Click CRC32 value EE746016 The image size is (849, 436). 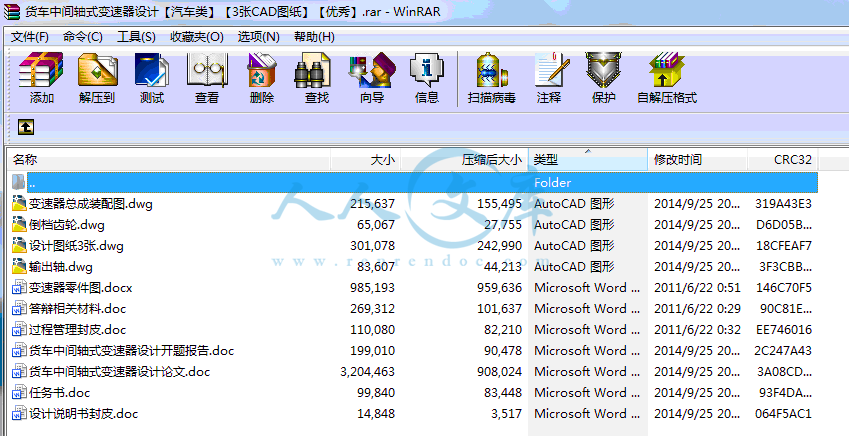coord(783,329)
